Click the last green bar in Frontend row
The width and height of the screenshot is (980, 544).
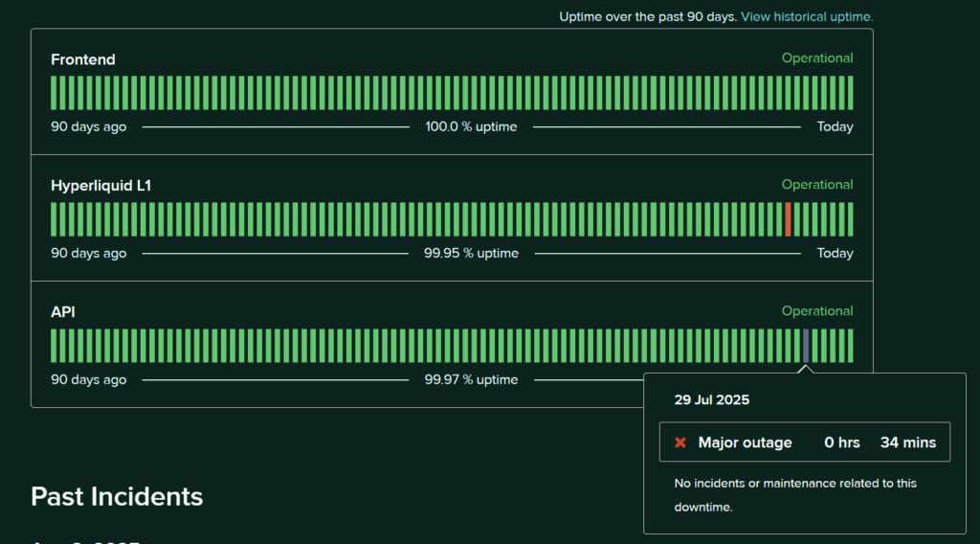850,93
